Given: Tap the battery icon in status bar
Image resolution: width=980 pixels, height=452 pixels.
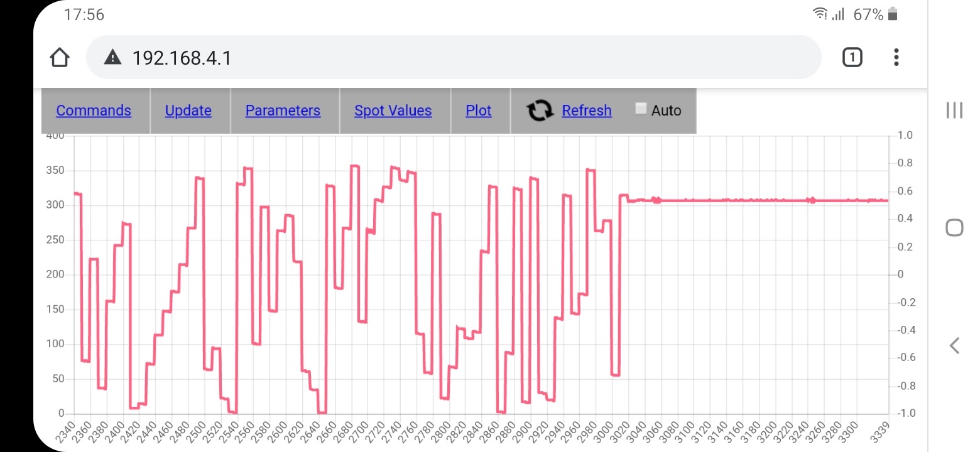Looking at the screenshot, I should click(x=893, y=14).
